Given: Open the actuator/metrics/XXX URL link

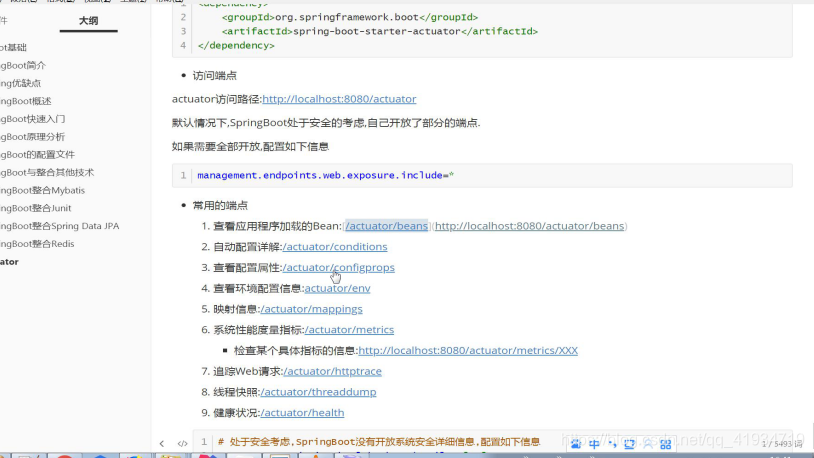Looking at the screenshot, I should [x=468, y=351].
